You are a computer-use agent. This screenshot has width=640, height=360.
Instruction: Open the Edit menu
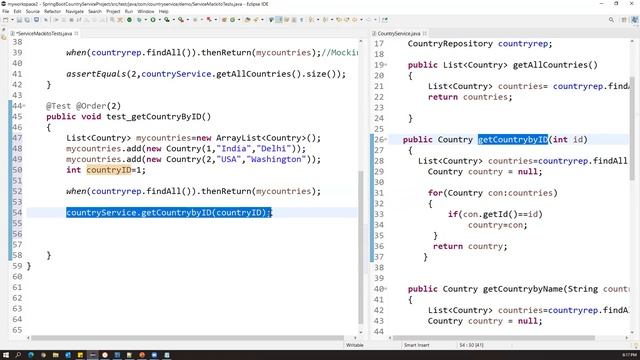[x=18, y=11]
